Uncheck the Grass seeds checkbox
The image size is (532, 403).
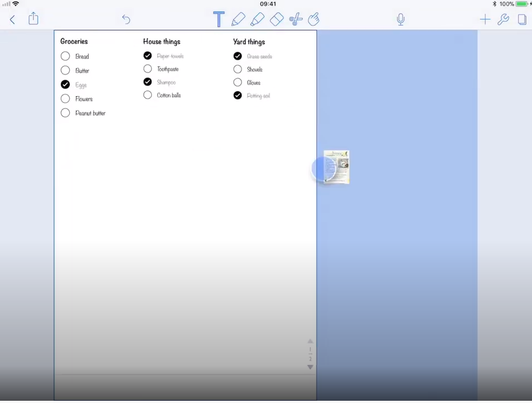pyautogui.click(x=238, y=56)
